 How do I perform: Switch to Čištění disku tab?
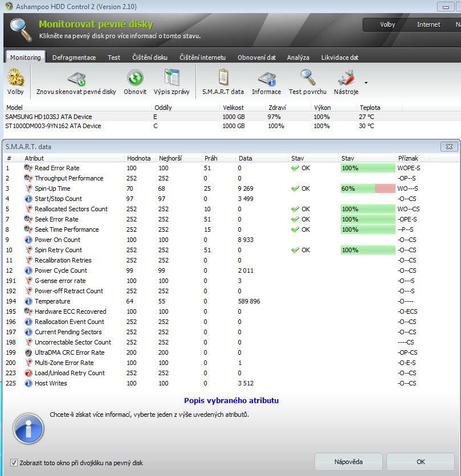(x=149, y=58)
